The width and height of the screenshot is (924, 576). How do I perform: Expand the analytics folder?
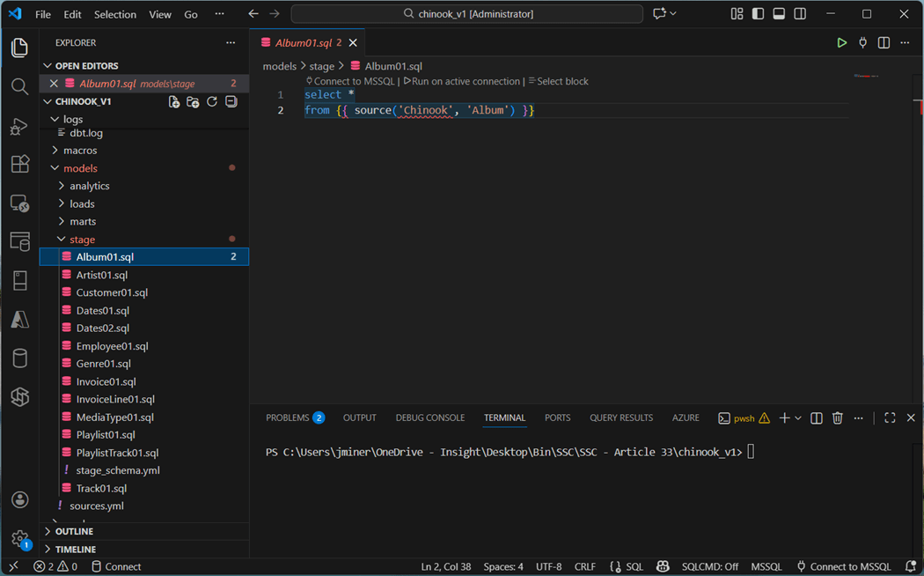pos(89,186)
